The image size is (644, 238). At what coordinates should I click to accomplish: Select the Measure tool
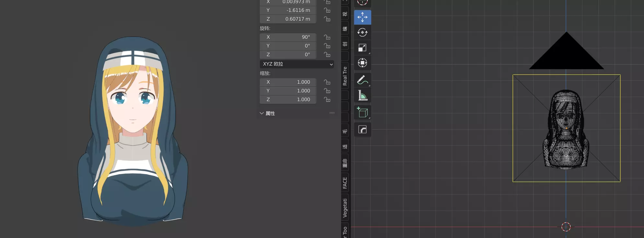pyautogui.click(x=362, y=95)
